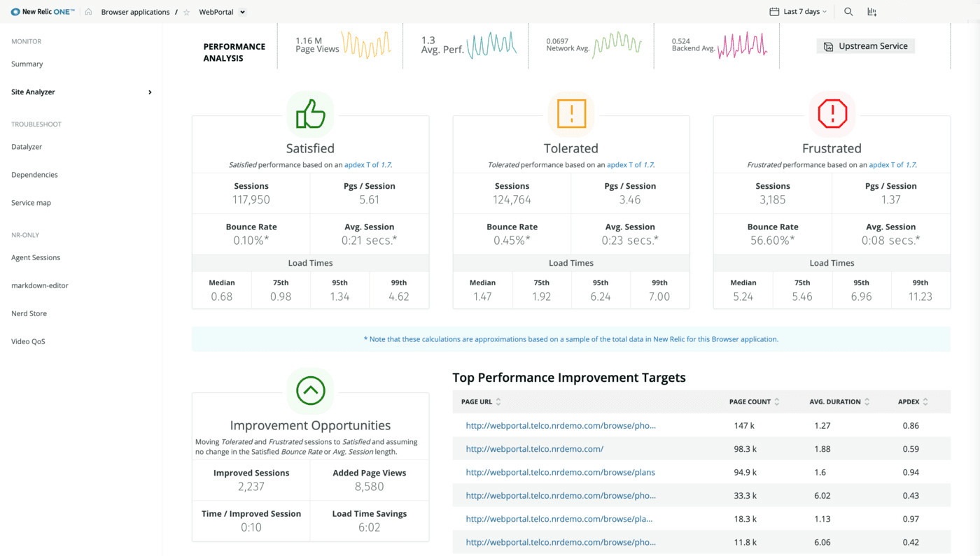Open the query chart builder icon top right

coord(871,11)
